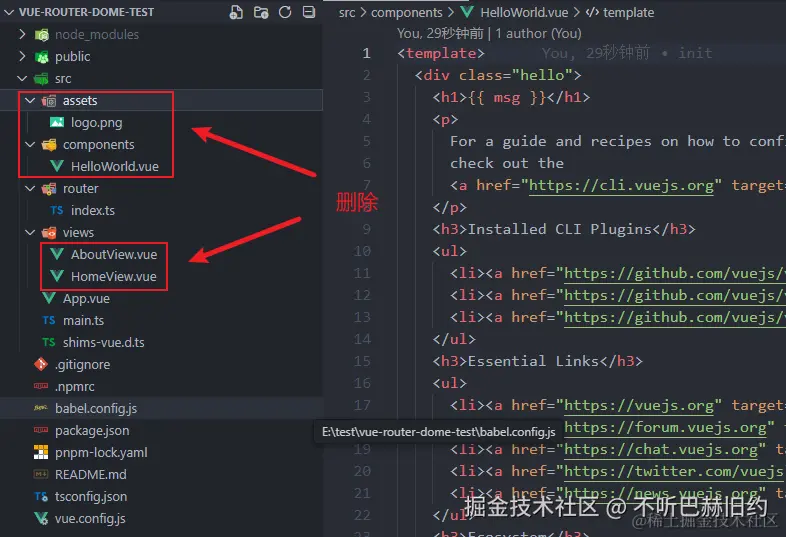Follow the https://chat.vuejs.org link in code
Viewport: 786px width, 537px height.
pyautogui.click(x=661, y=450)
